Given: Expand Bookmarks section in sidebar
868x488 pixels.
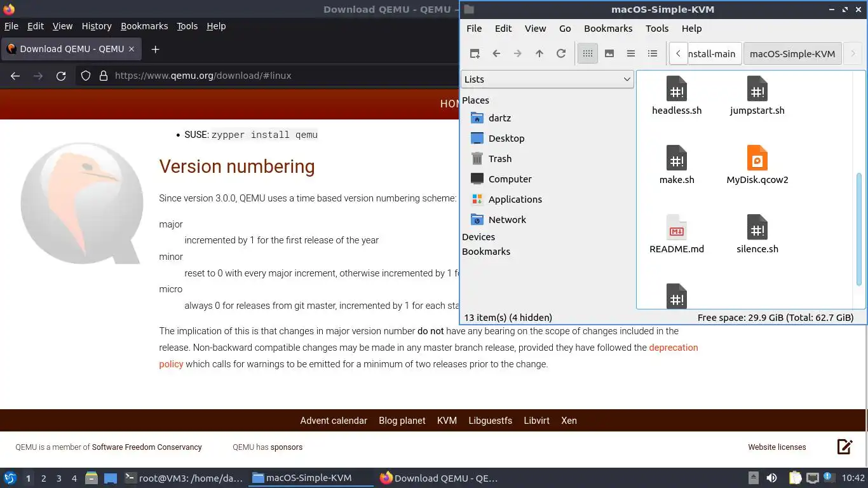Looking at the screenshot, I should click(x=486, y=252).
